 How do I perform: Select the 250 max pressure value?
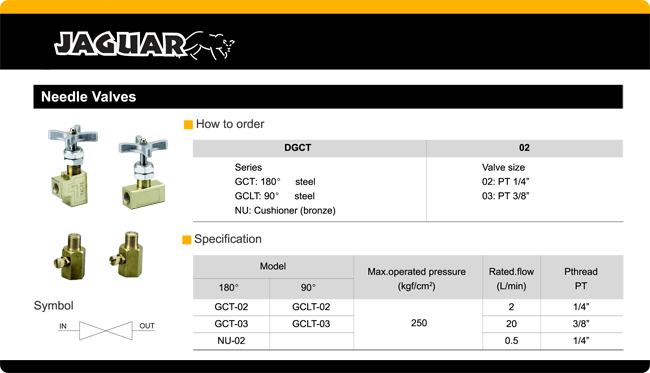click(419, 323)
